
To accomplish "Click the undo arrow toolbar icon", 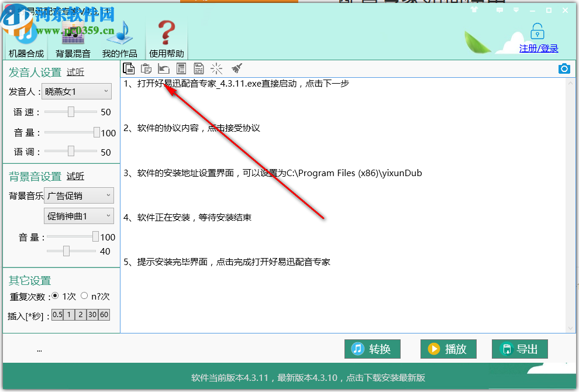I will (x=164, y=68).
